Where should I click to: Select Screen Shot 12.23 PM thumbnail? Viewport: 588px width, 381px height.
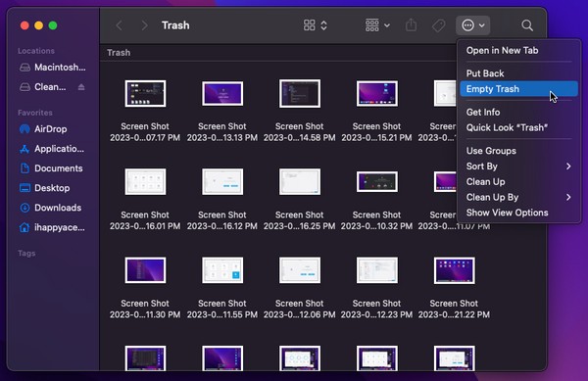pos(377,270)
